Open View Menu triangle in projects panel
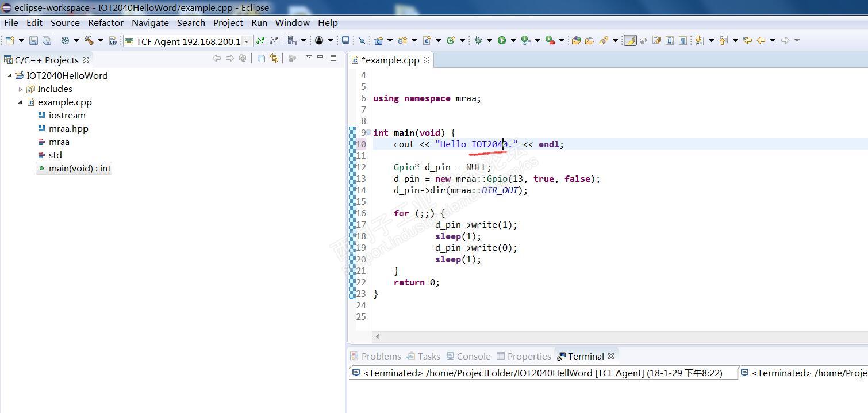Viewport: 868px width, 413px height. click(x=309, y=57)
